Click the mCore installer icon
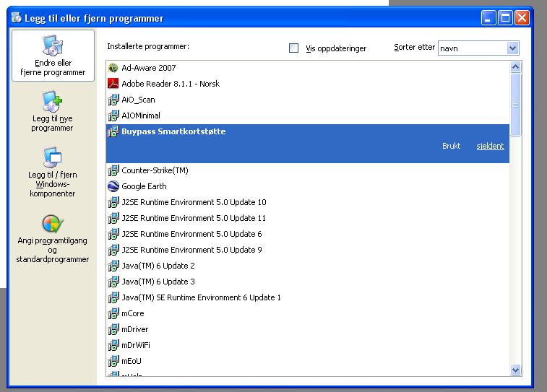This screenshot has width=547, height=392. (x=113, y=313)
